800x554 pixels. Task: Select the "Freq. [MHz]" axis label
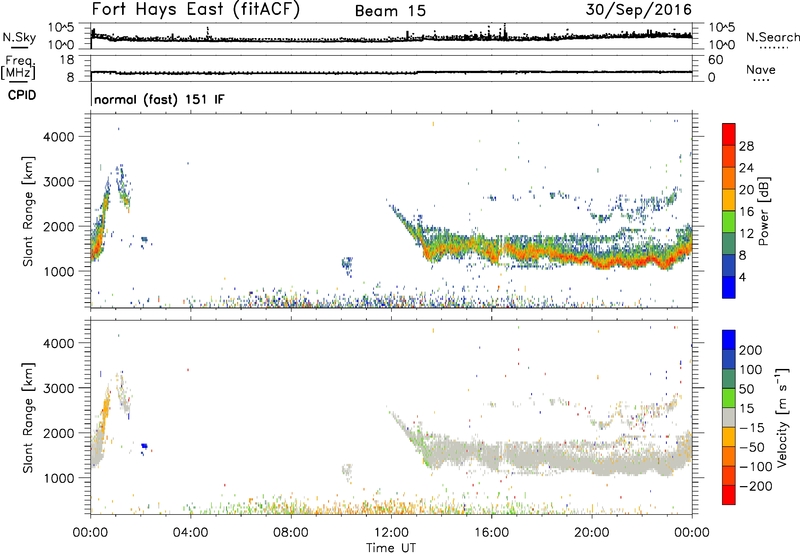[18, 68]
